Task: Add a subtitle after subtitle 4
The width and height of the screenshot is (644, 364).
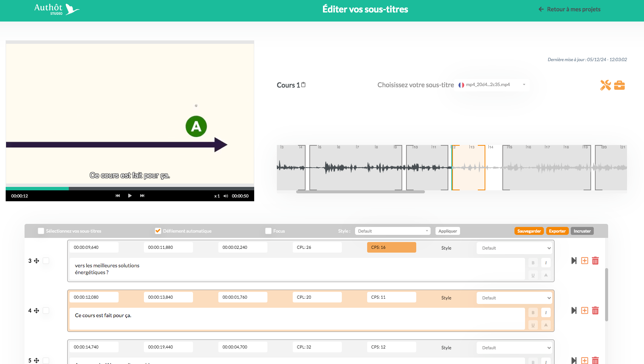Action: pos(585,310)
